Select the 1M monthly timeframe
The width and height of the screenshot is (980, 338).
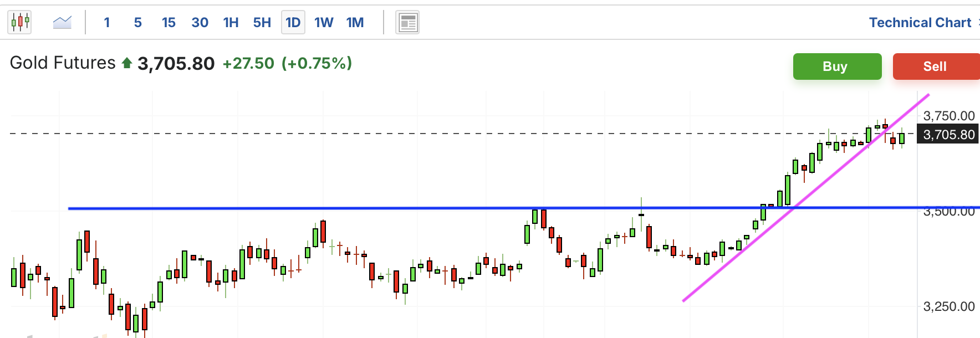click(x=355, y=23)
